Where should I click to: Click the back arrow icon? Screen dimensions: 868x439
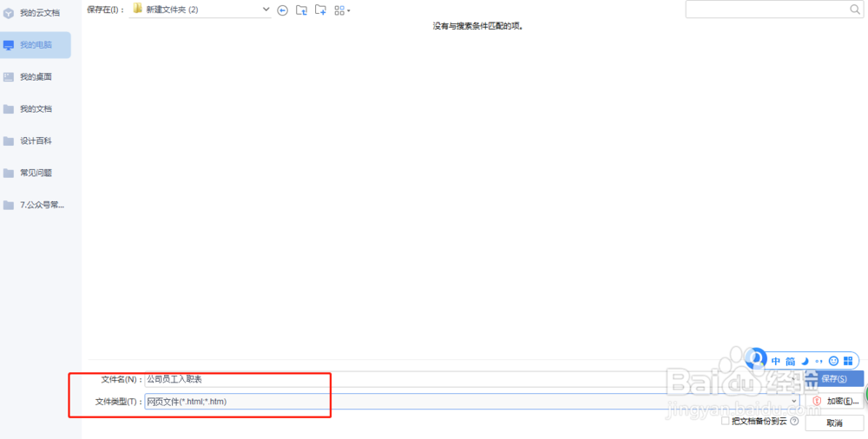coord(282,10)
